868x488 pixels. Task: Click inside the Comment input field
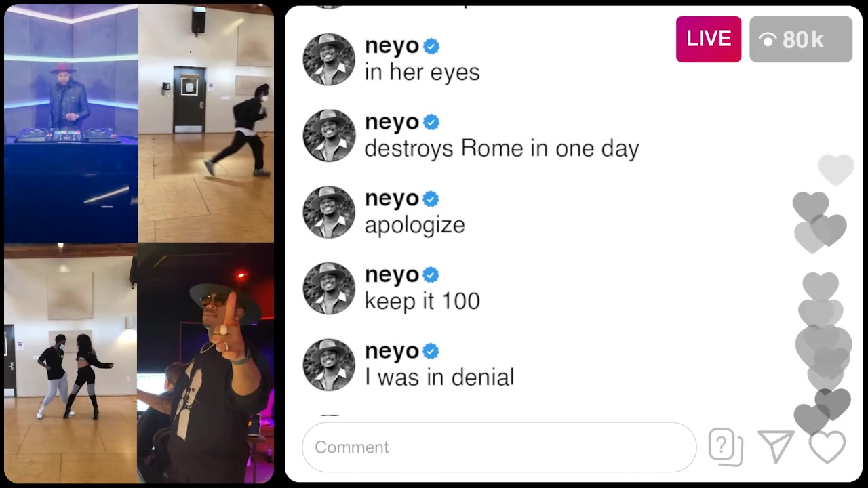(499, 447)
